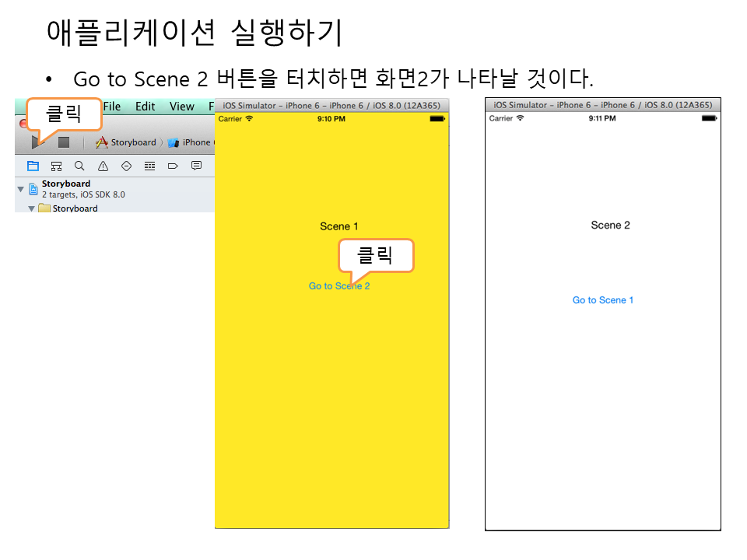Open the Edit menu
Image resolution: width=747 pixels, height=560 pixels.
[x=145, y=107]
